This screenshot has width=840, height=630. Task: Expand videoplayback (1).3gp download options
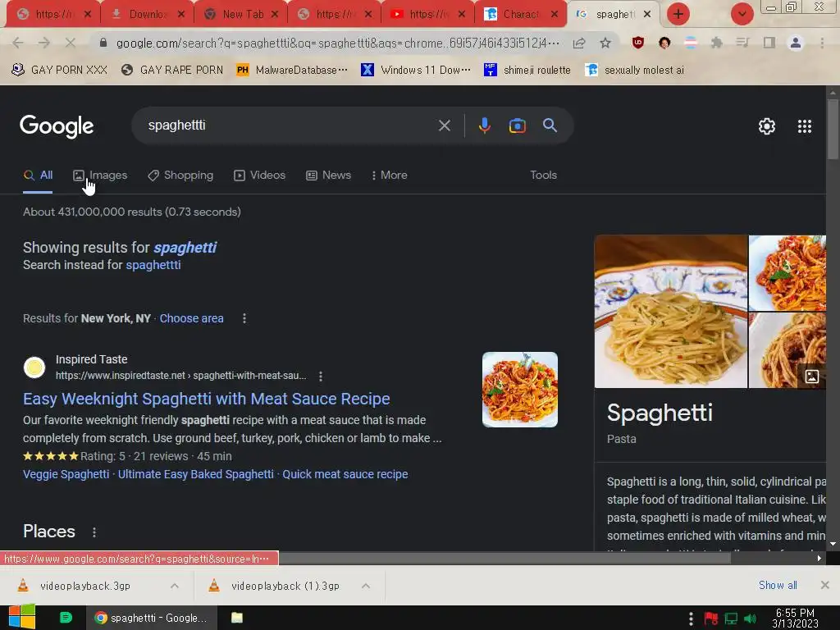(366, 586)
